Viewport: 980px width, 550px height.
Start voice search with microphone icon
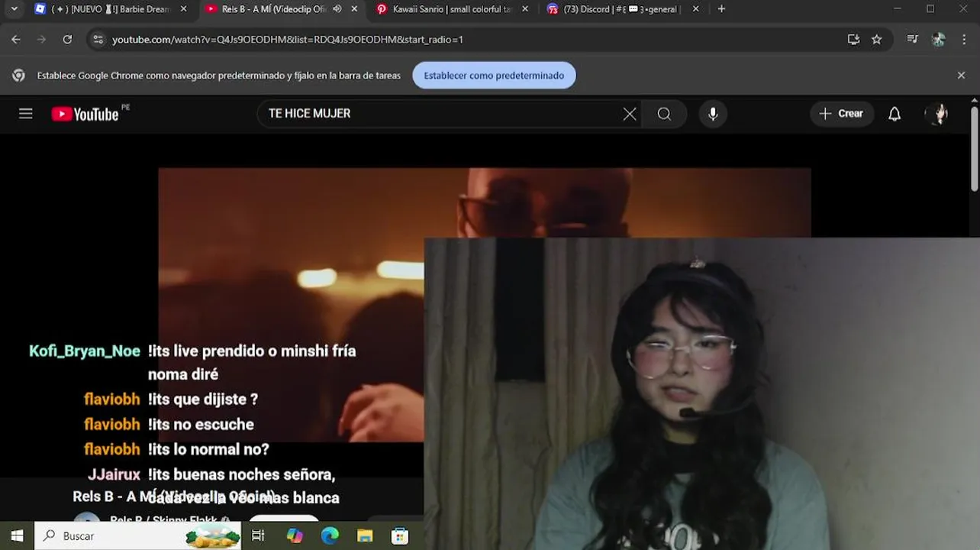(x=713, y=114)
